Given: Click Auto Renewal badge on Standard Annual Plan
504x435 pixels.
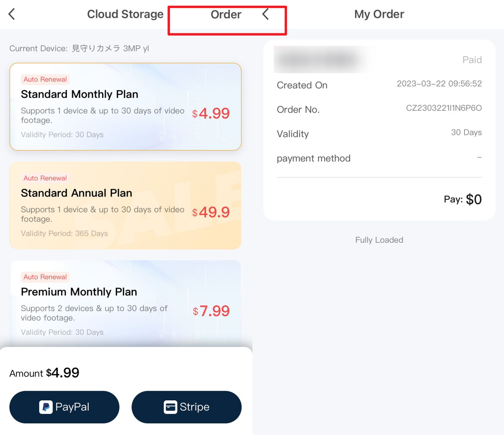Looking at the screenshot, I should (45, 178).
